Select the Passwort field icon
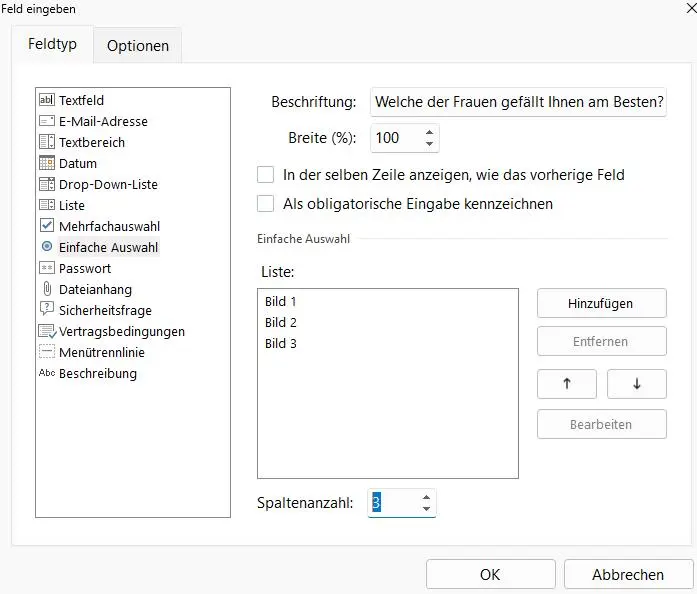The image size is (697, 594). [x=47, y=268]
